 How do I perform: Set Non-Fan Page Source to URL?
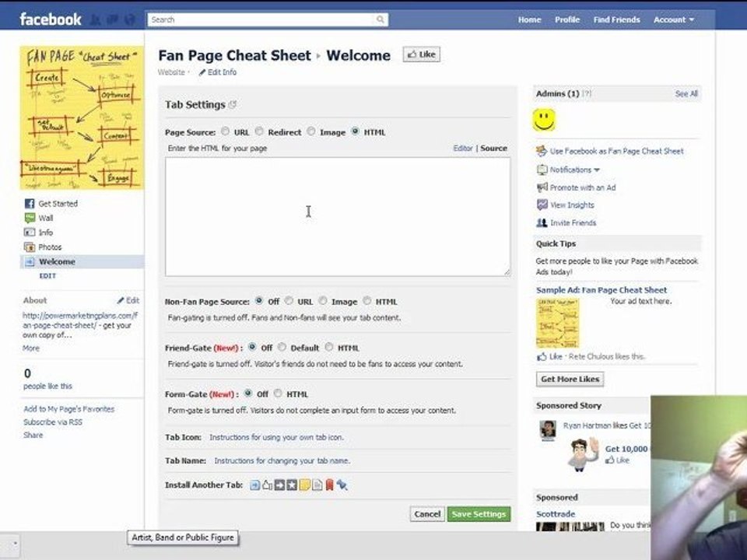pos(289,300)
